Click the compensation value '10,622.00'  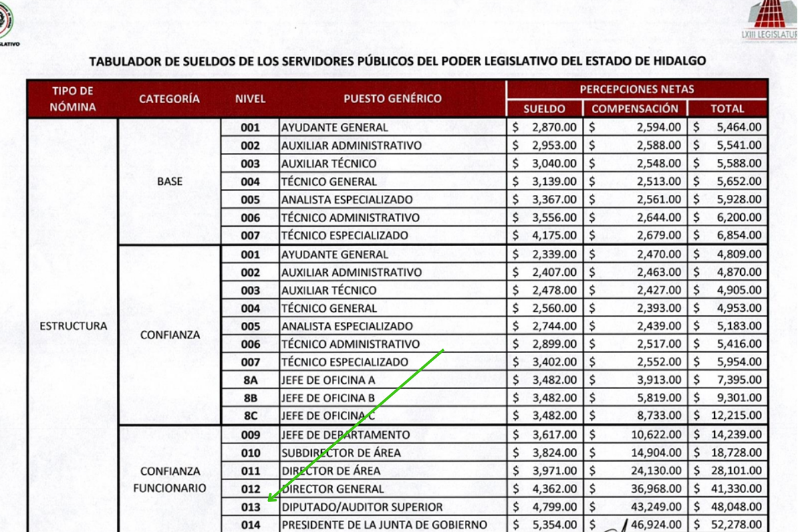coord(656,434)
